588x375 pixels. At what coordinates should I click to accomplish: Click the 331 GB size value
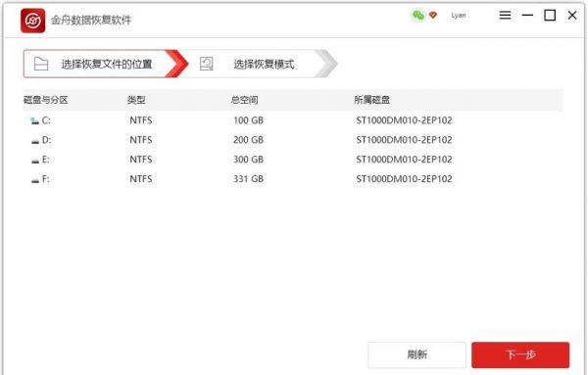tap(248, 179)
